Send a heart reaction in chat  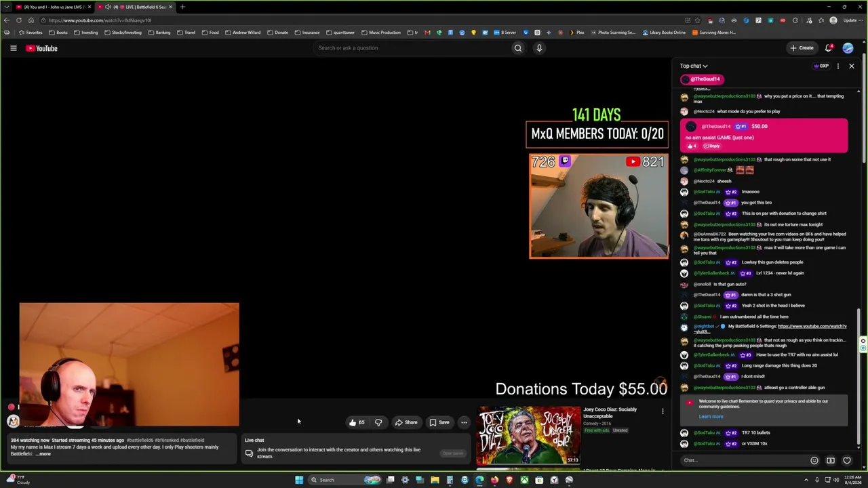(x=847, y=460)
